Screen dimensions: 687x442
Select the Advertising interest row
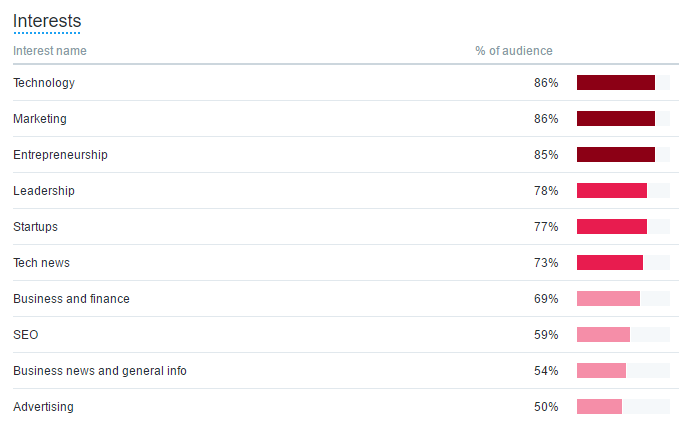coord(346,407)
